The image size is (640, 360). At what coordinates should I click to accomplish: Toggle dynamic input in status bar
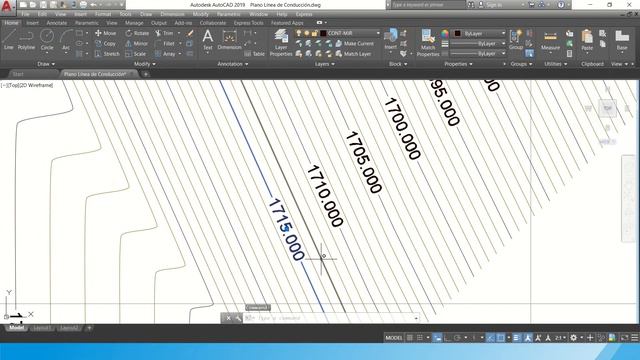437,338
